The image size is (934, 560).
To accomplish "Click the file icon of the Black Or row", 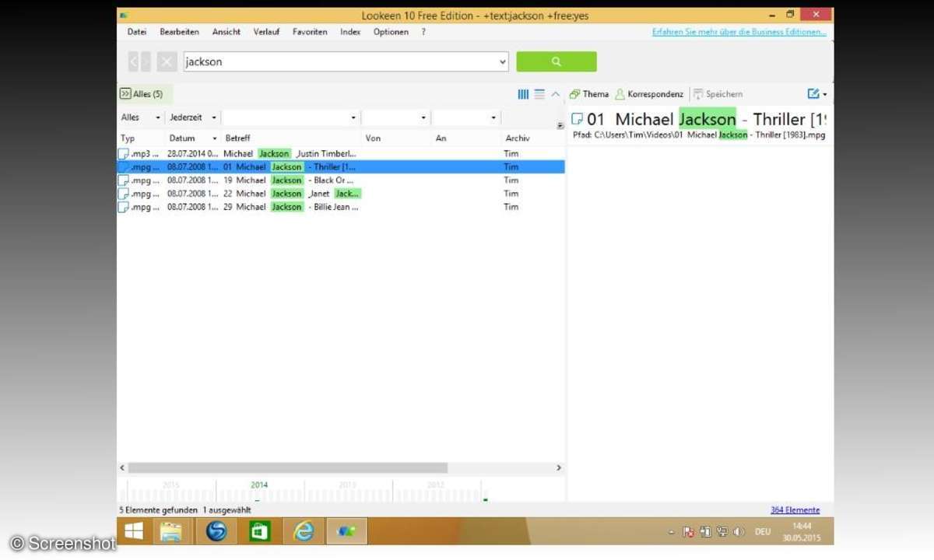I will tap(123, 180).
